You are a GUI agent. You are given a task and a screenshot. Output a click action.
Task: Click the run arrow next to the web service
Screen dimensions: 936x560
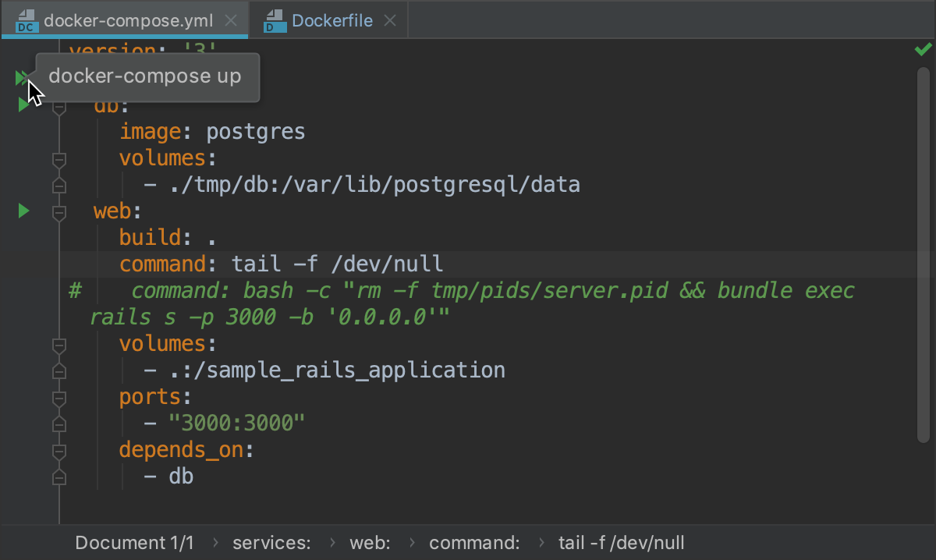[x=23, y=210]
